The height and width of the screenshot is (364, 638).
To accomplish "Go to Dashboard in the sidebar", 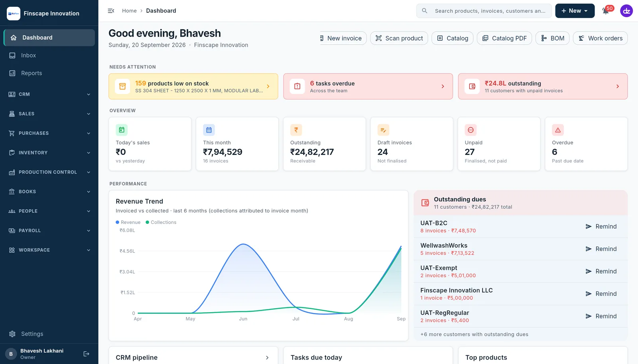I will pos(49,37).
